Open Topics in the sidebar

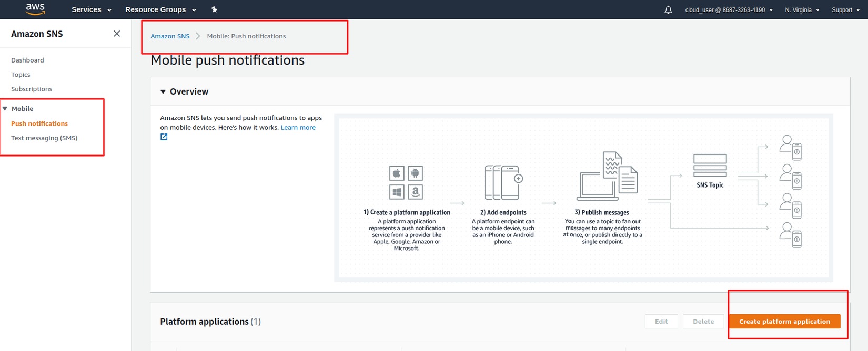coord(21,75)
